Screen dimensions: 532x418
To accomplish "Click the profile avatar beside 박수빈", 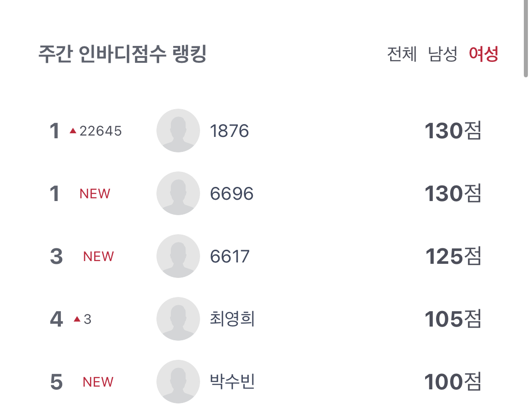I will [x=178, y=382].
